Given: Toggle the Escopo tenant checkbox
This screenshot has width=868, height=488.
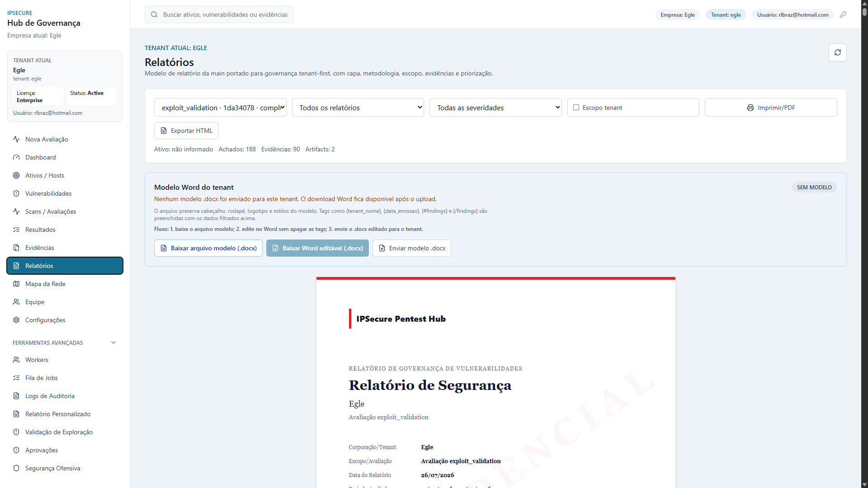Looking at the screenshot, I should 576,108.
